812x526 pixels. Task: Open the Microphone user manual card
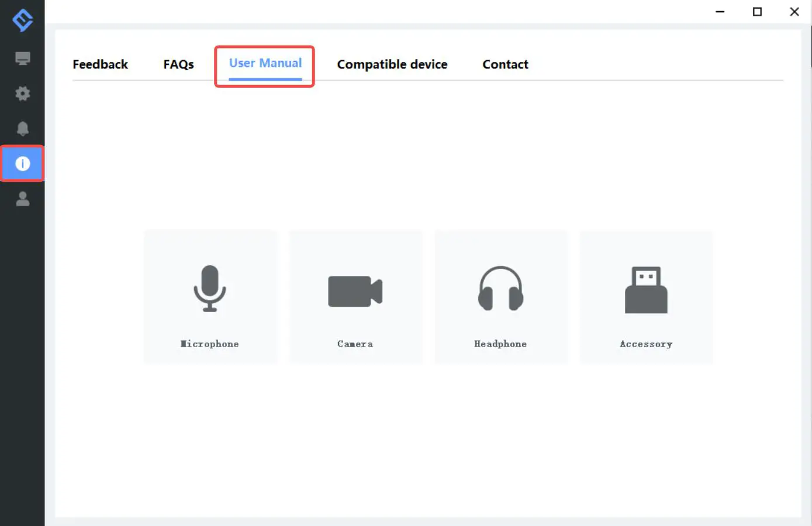click(210, 297)
